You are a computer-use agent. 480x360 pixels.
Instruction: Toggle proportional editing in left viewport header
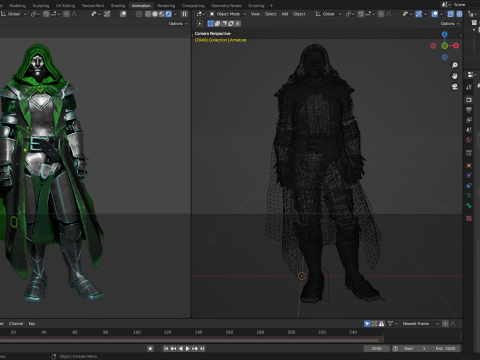click(x=66, y=14)
